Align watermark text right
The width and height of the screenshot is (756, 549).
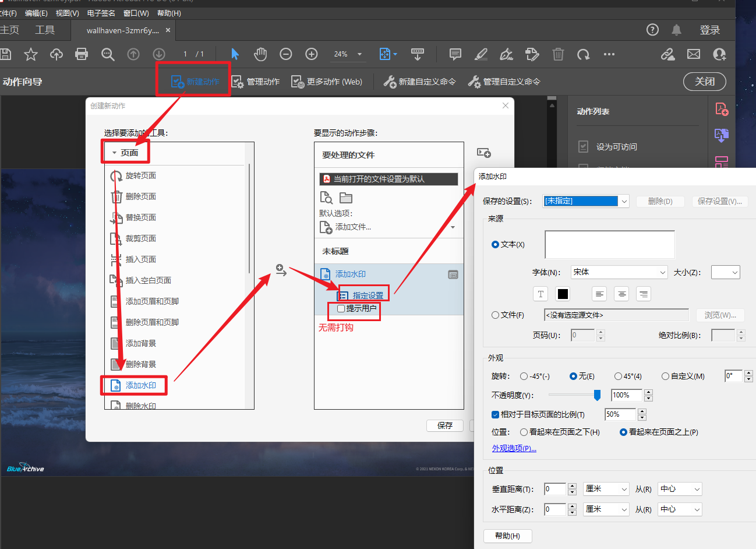[x=643, y=294]
